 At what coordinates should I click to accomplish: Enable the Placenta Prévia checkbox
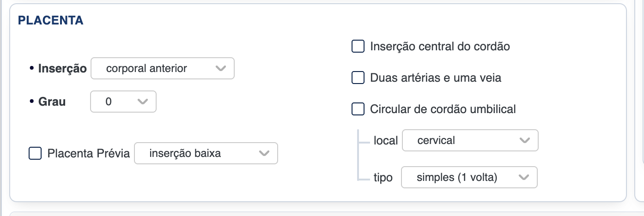coord(35,153)
